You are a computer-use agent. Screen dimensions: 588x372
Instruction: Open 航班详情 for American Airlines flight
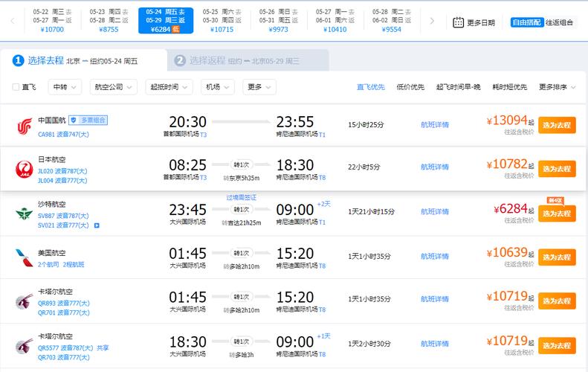435,257
